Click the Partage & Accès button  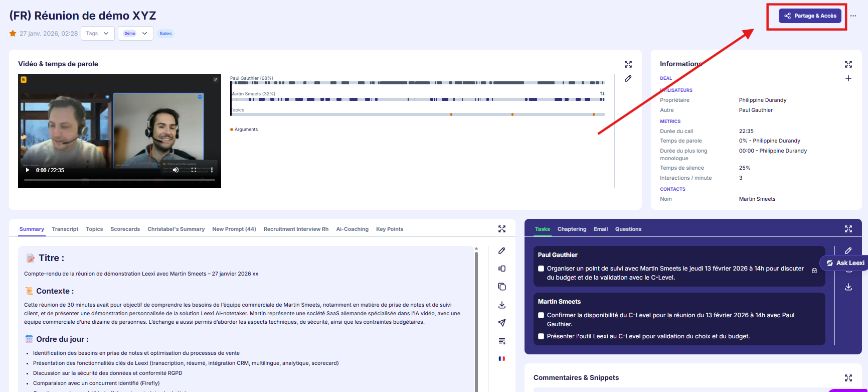(x=810, y=16)
